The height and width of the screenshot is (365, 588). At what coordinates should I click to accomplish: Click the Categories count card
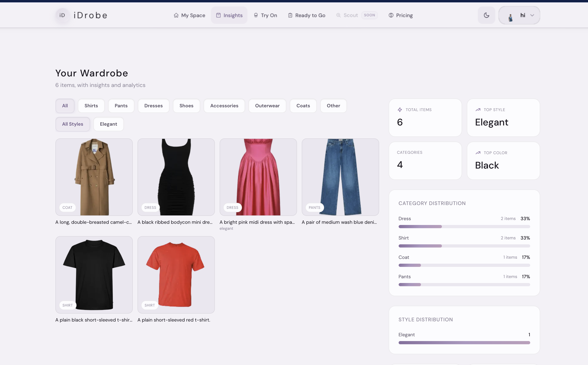425,161
